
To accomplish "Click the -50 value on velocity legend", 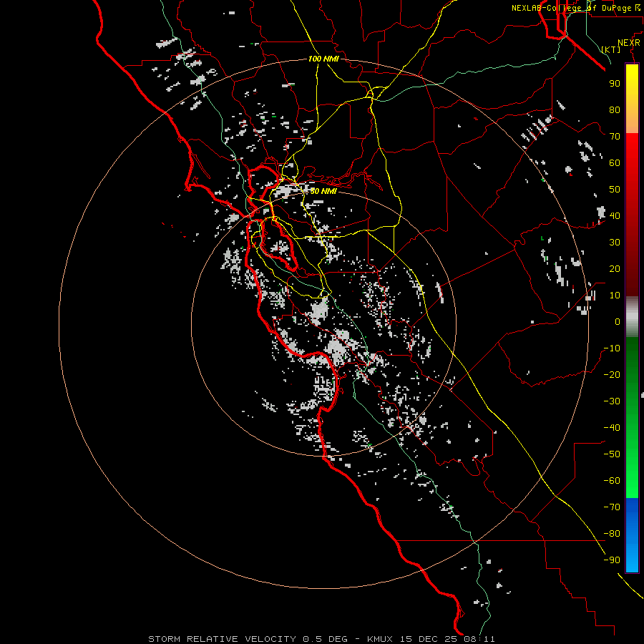I will (612, 454).
